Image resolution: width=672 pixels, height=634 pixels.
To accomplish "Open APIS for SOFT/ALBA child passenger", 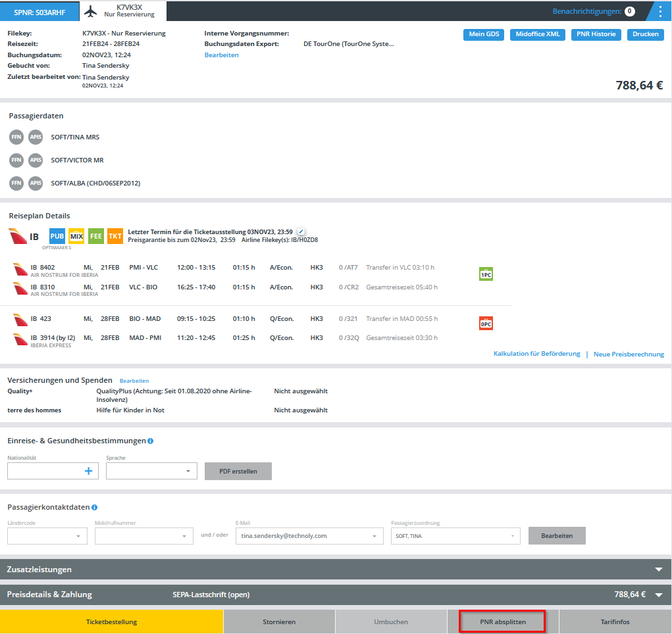I will (x=36, y=183).
